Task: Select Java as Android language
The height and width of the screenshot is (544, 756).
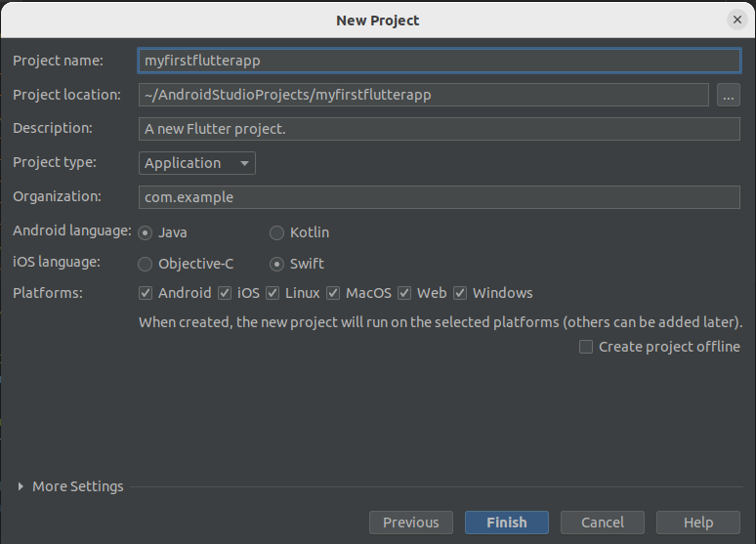Action: click(x=146, y=232)
